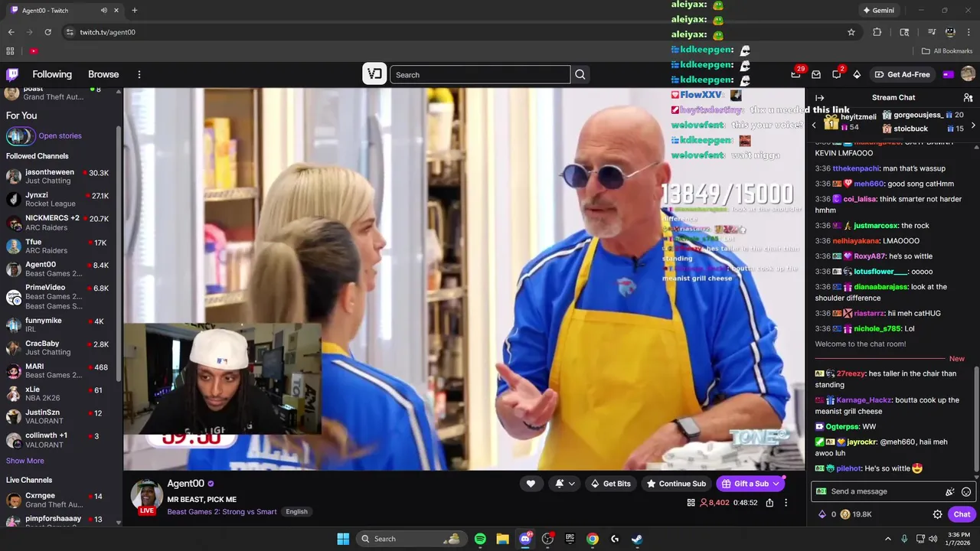Click the Gemini button in Chrome
This screenshot has height=551, width=980.
tap(878, 11)
